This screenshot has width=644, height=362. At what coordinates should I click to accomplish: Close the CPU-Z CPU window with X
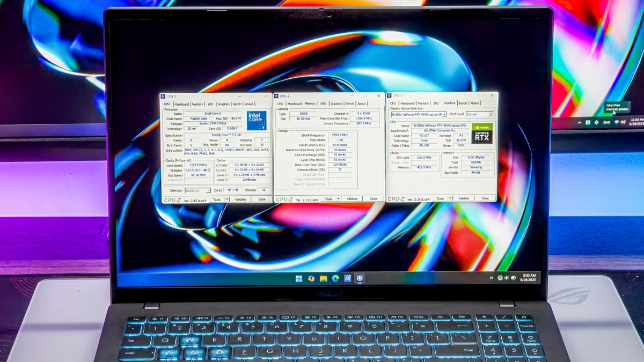(x=266, y=96)
